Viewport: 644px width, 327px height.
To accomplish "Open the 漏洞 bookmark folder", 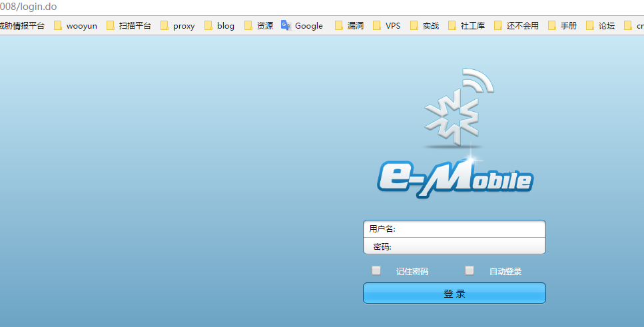I will click(349, 26).
